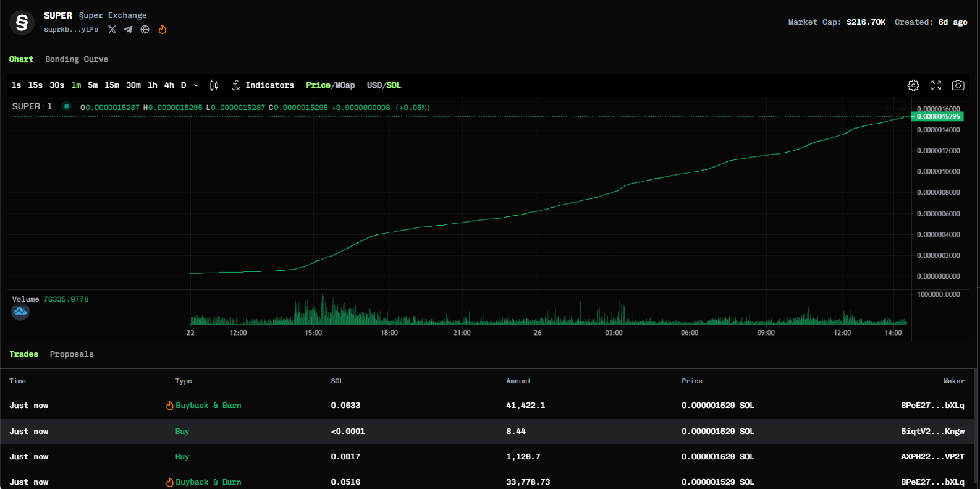The width and height of the screenshot is (980, 489).
Task: Expand the timeframe interval dropdown chevron
Action: (x=196, y=85)
